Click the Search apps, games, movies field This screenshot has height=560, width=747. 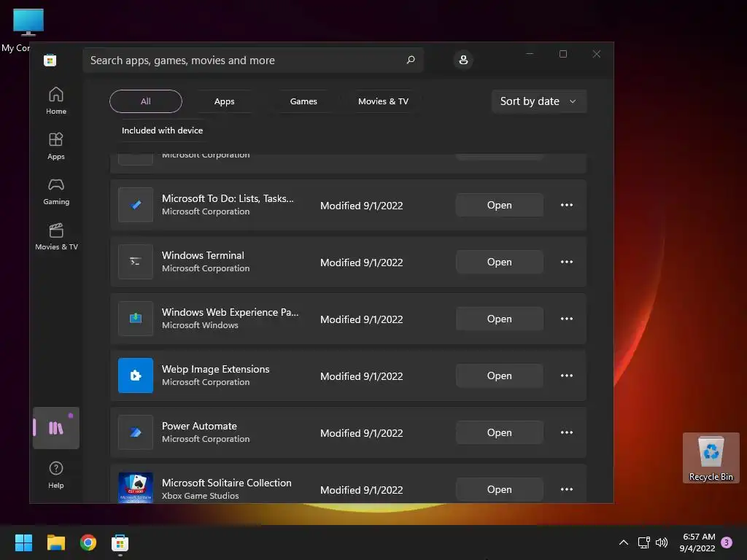pyautogui.click(x=253, y=60)
